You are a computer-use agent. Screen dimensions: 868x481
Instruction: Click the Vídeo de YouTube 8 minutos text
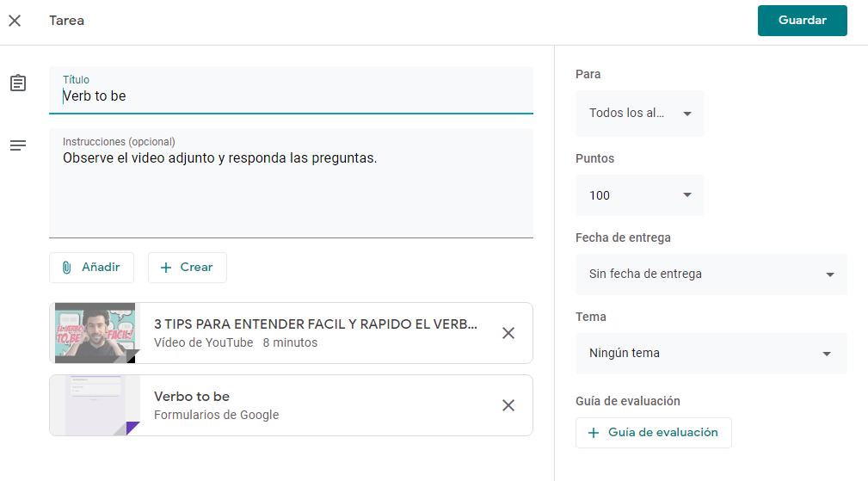(x=236, y=342)
